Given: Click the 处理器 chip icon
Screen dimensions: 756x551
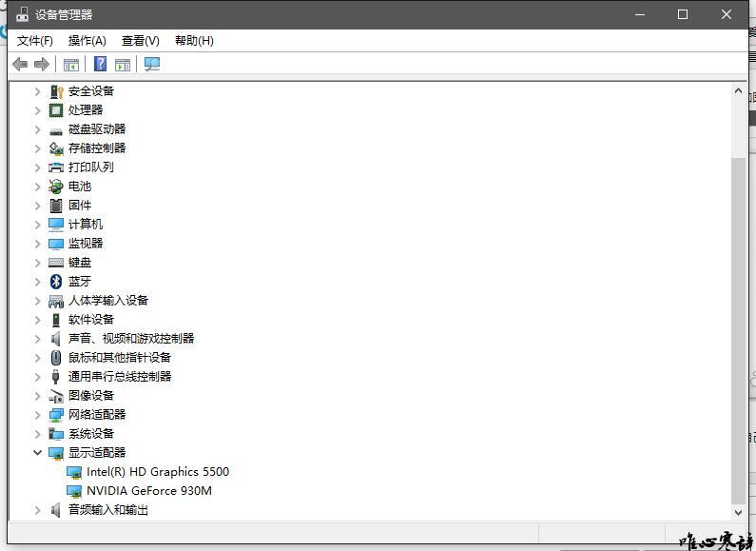Looking at the screenshot, I should coord(56,110).
